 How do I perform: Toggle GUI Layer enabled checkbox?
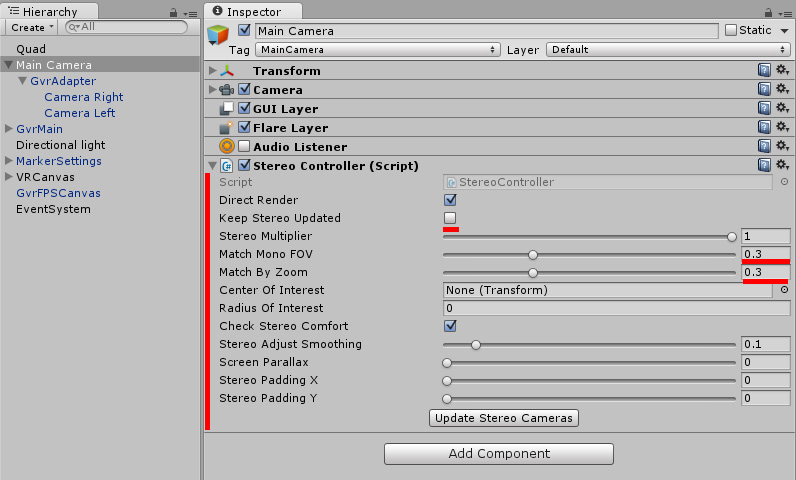pyautogui.click(x=244, y=108)
